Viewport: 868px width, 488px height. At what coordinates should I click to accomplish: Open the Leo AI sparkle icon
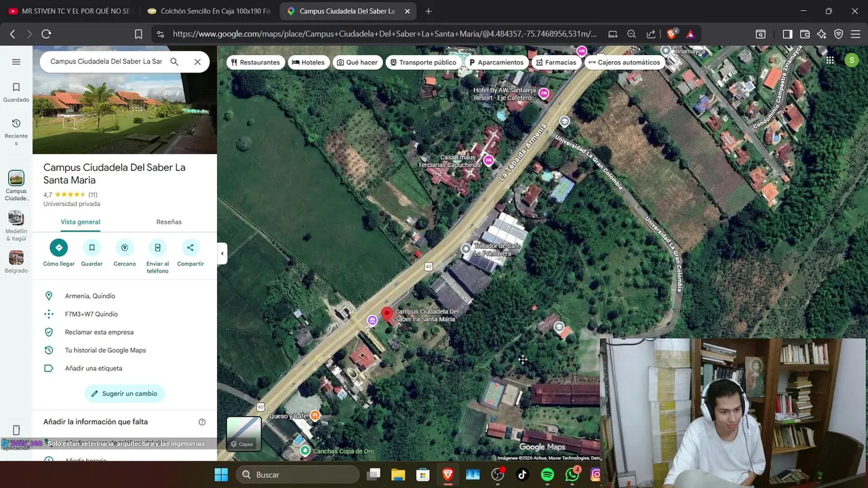[822, 34]
